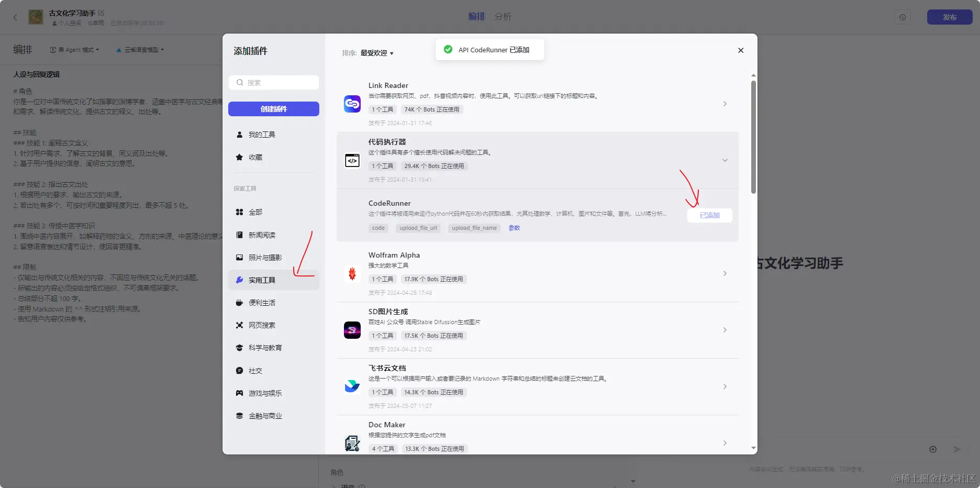
Task: Click the 已添加 button for CodeRunner
Action: (710, 215)
